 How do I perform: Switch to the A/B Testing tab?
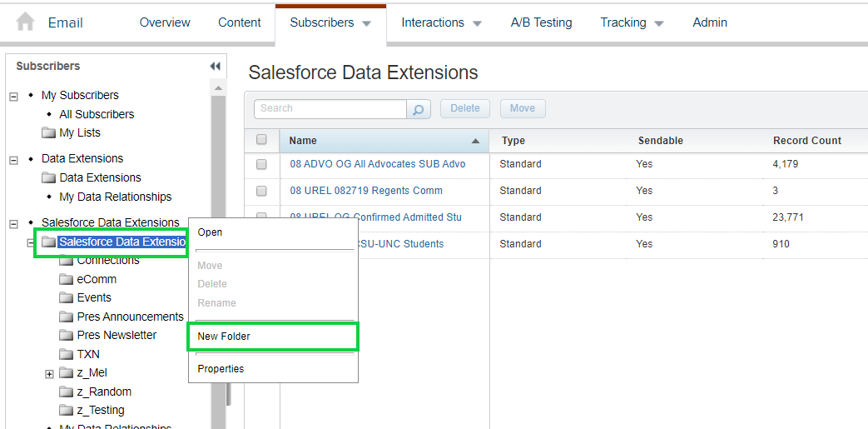point(542,22)
